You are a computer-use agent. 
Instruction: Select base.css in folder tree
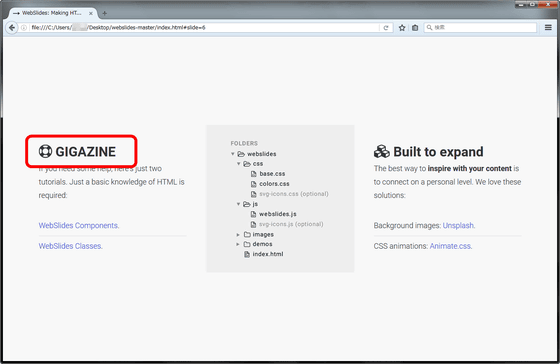coord(272,174)
